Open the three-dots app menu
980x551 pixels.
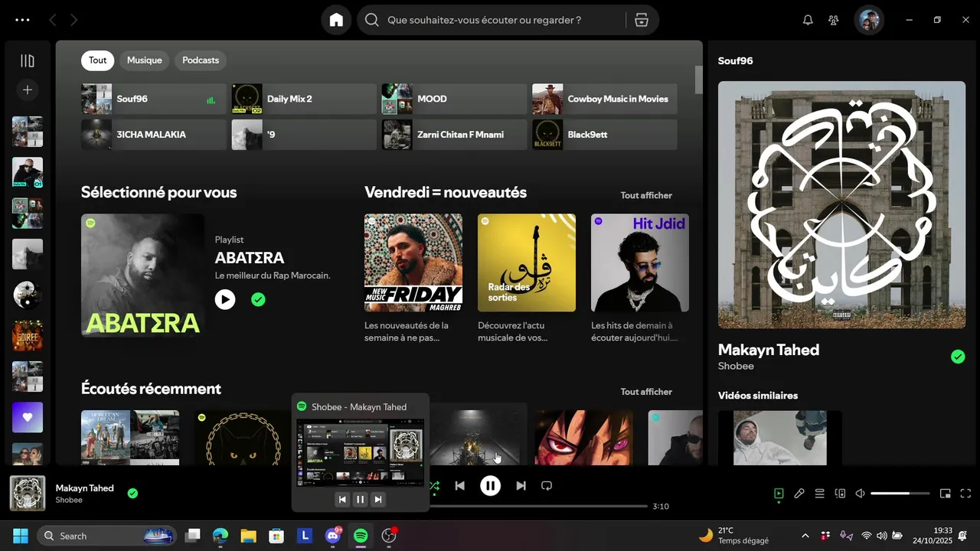(22, 20)
